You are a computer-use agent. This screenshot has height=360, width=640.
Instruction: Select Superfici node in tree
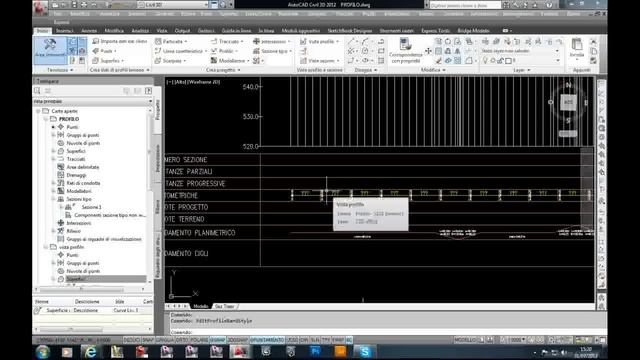[76, 151]
